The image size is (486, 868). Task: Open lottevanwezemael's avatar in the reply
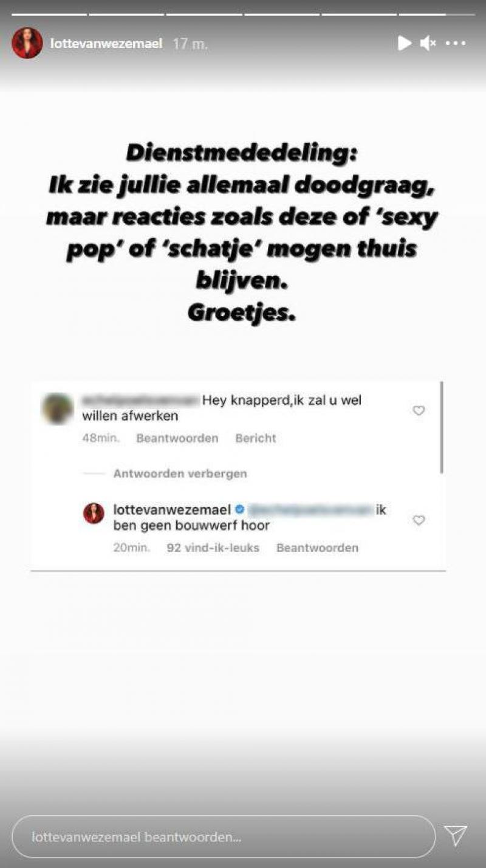94,513
